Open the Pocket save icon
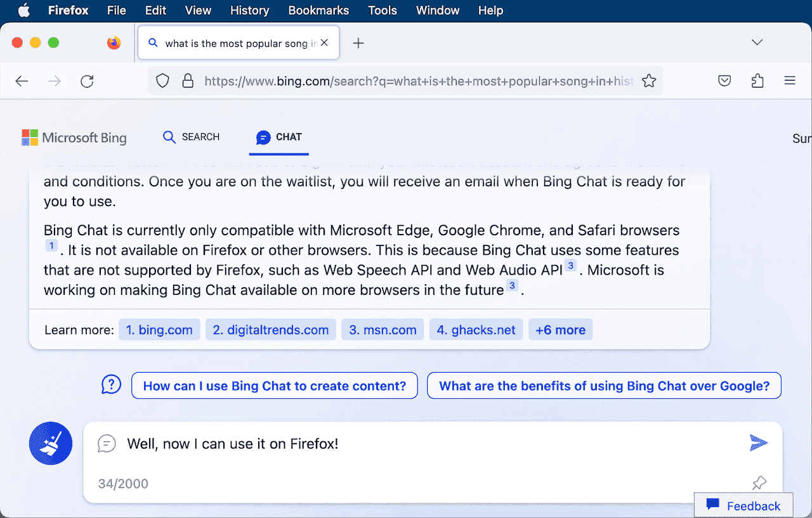Viewport: 812px width, 518px height. pyautogui.click(x=724, y=81)
